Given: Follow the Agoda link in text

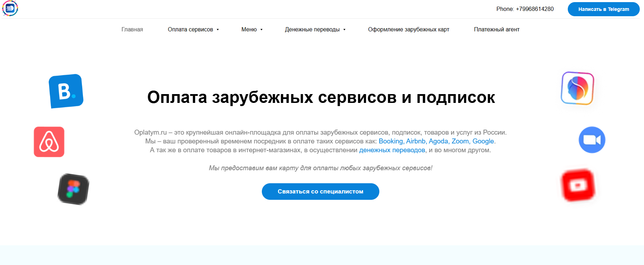Looking at the screenshot, I should pos(439,141).
